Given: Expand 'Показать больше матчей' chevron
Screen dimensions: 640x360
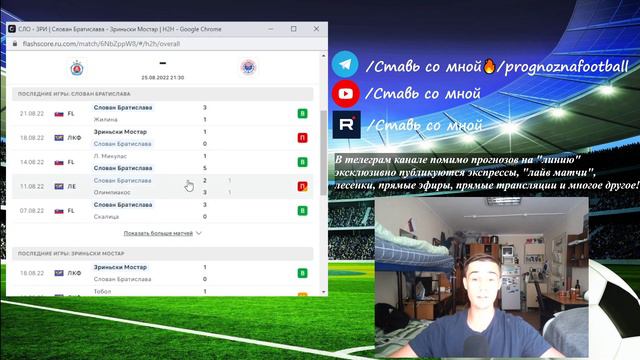Looking at the screenshot, I should tap(199, 233).
